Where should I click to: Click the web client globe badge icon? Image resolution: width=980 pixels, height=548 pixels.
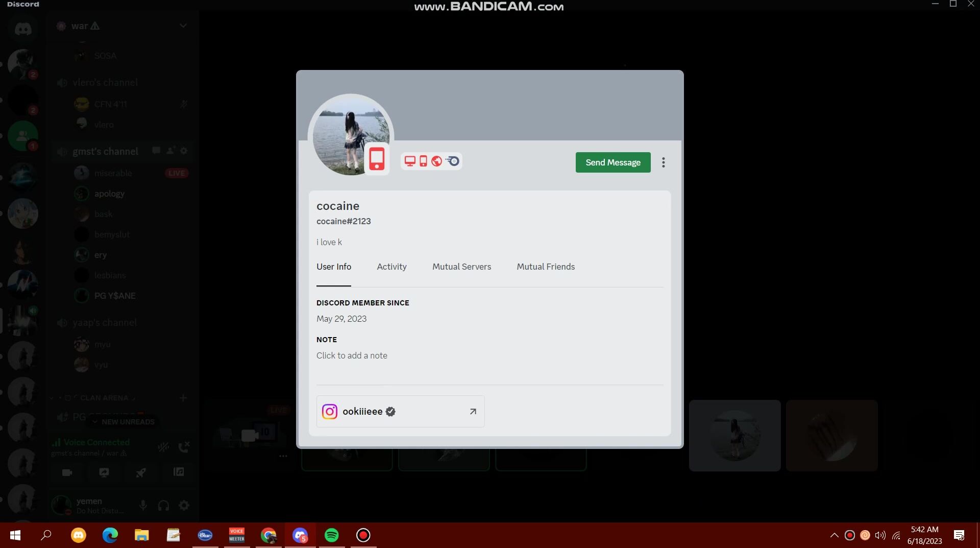point(436,161)
